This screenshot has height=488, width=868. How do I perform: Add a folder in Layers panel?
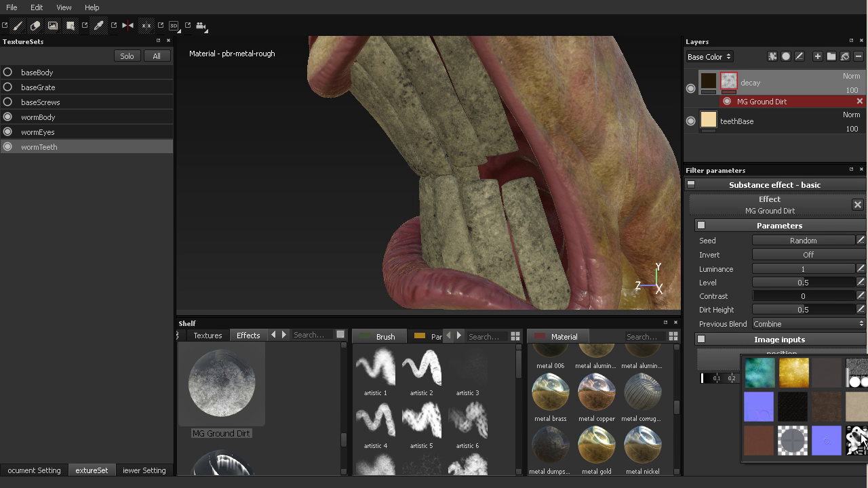coord(831,57)
